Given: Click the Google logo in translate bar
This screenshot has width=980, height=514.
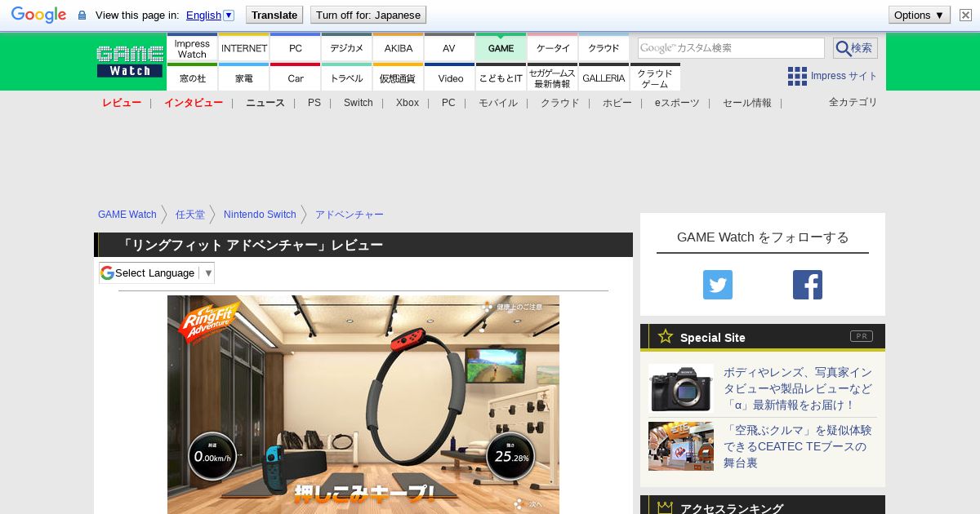Looking at the screenshot, I should (x=38, y=15).
